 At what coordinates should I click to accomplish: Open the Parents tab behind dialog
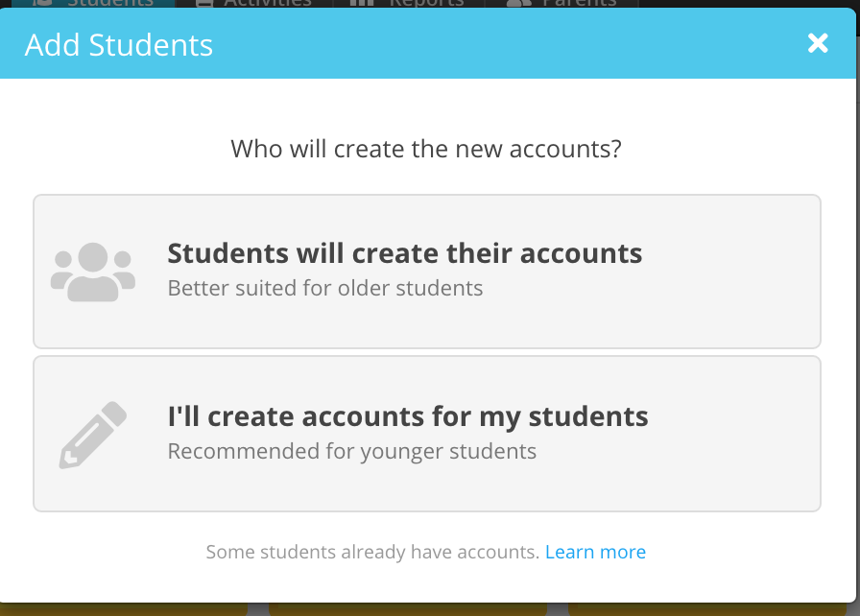click(x=562, y=3)
